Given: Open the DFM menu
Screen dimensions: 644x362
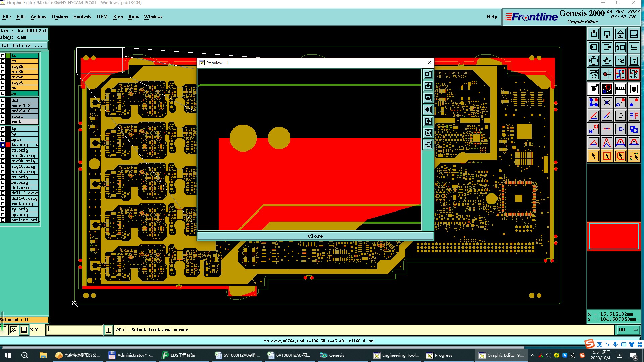Looking at the screenshot, I should pyautogui.click(x=102, y=17).
